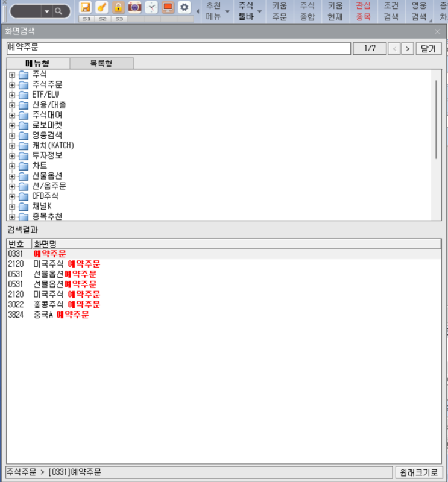Select result row 0331 예약주문
This screenshot has height=482, width=448.
coord(224,254)
